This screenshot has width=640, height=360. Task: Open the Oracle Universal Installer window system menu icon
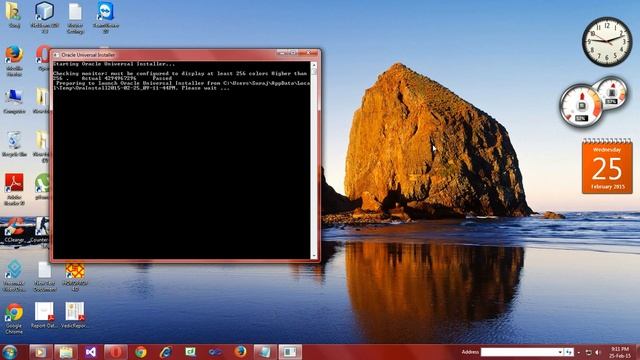(x=56, y=55)
